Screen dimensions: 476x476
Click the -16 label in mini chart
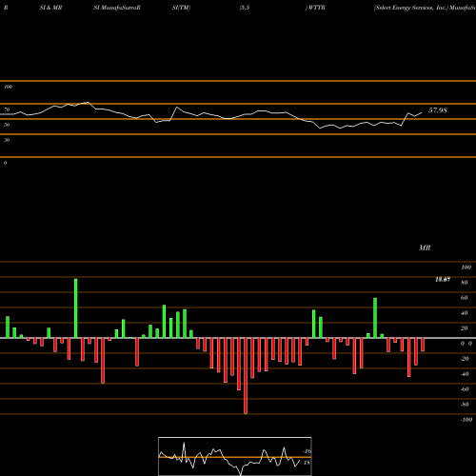pyautogui.click(x=307, y=451)
